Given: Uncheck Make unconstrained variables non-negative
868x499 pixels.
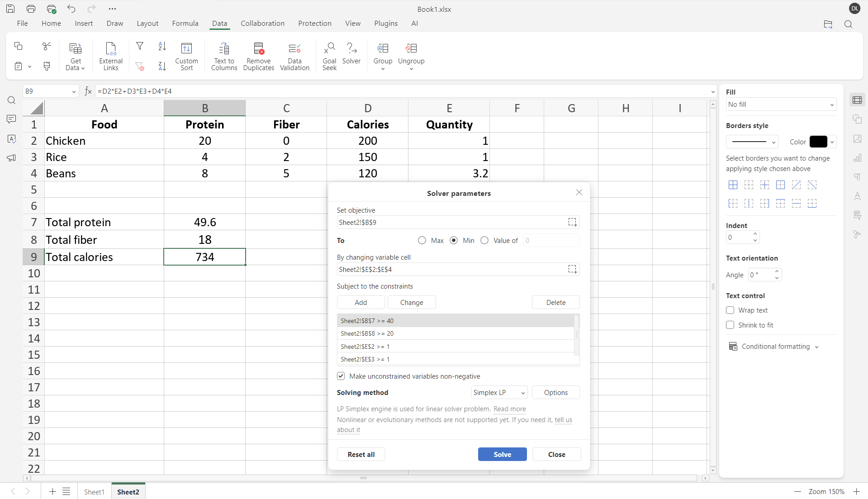Looking at the screenshot, I should point(341,376).
